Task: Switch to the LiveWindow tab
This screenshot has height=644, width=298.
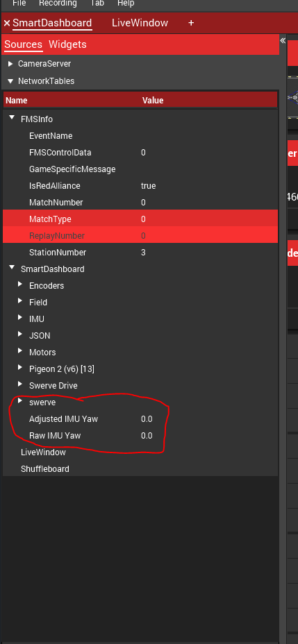Action: pos(140,23)
